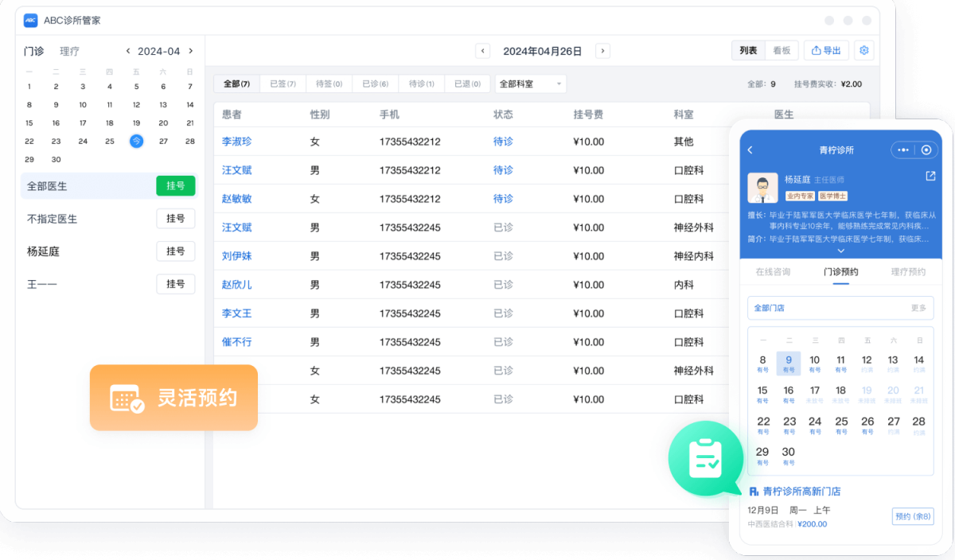Viewport: 955px width, 560px height.
Task: Go to previous day using left arrow
Action: pyautogui.click(x=482, y=51)
